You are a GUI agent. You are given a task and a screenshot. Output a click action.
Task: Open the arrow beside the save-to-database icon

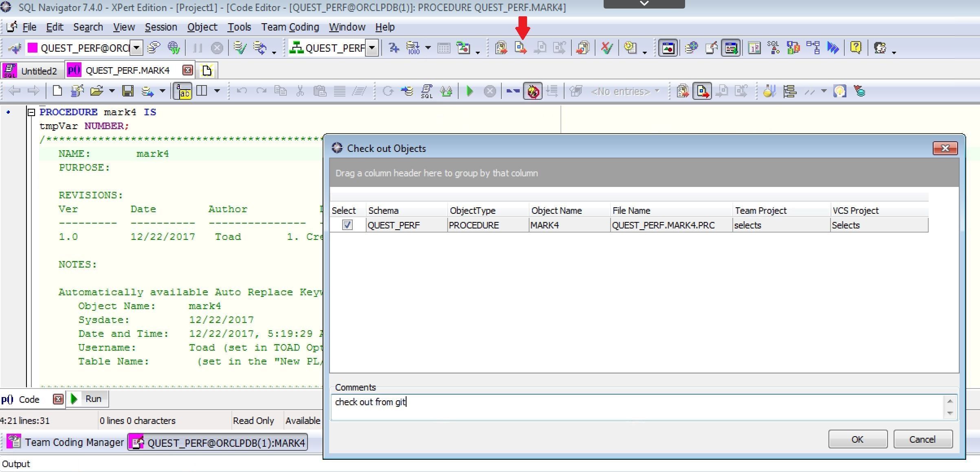(x=163, y=91)
